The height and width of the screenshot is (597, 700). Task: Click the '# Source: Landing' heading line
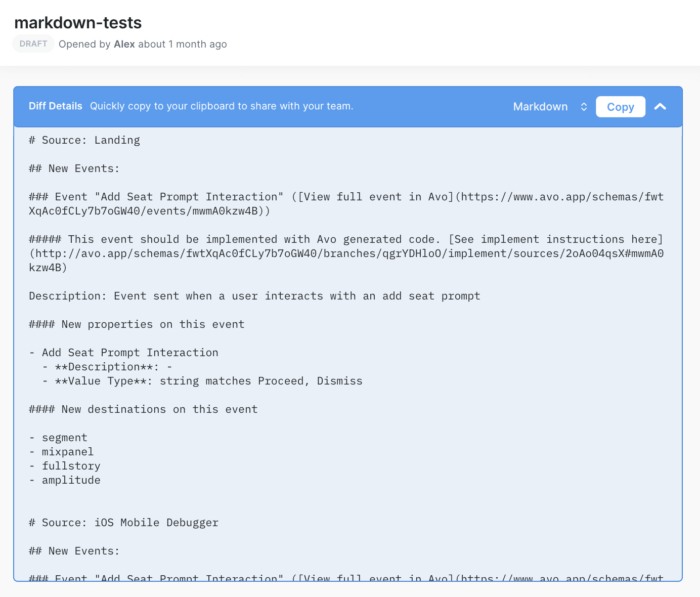[84, 140]
